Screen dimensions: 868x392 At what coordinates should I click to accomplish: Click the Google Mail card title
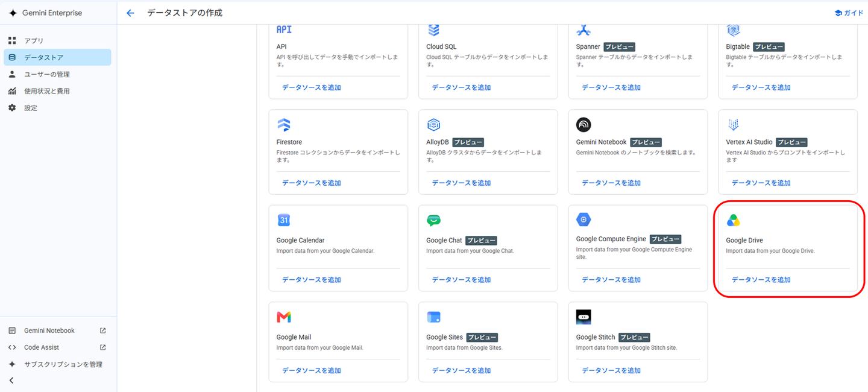pos(294,338)
